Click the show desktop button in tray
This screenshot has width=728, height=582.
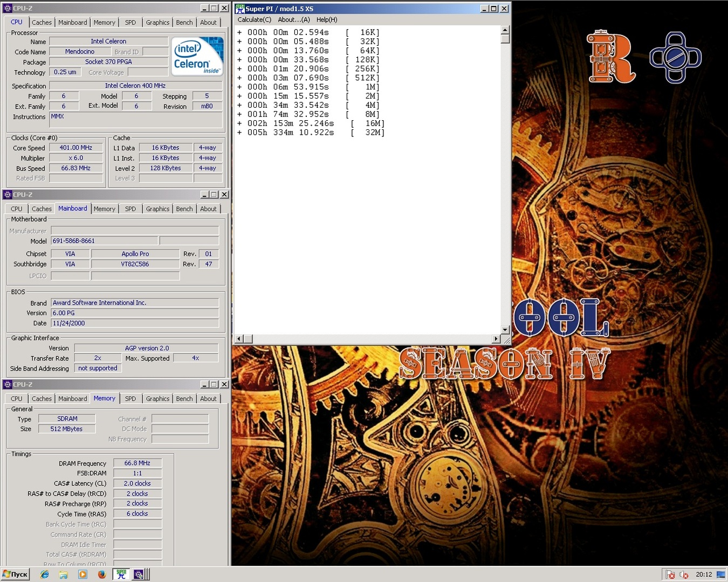tap(721, 574)
